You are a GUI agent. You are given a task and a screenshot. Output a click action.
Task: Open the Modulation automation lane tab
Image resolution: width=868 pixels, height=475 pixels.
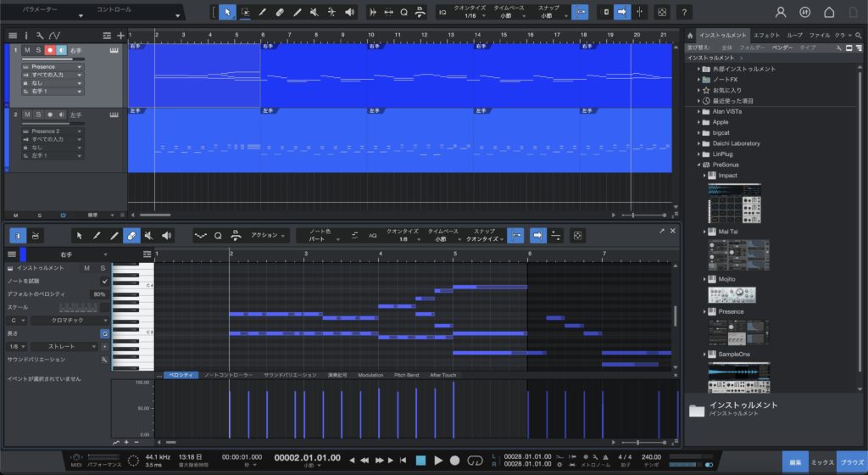[x=370, y=374]
